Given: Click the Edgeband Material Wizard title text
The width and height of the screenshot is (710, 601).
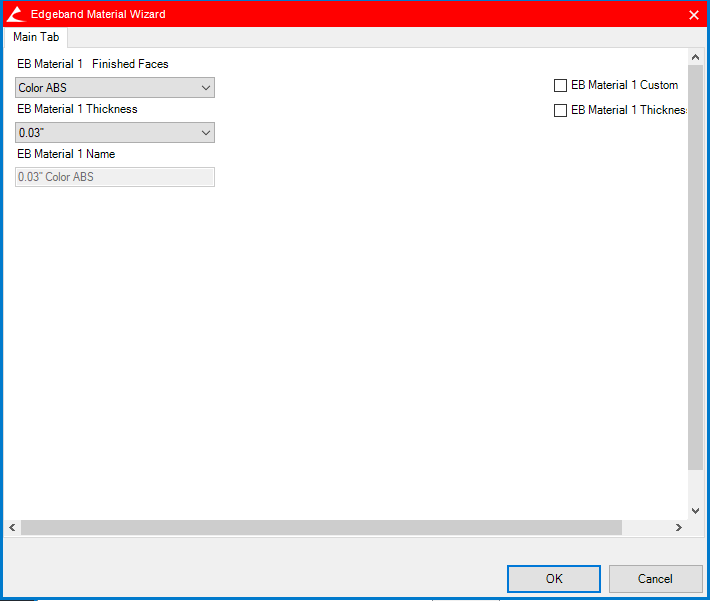Looking at the screenshot, I should (98, 14).
